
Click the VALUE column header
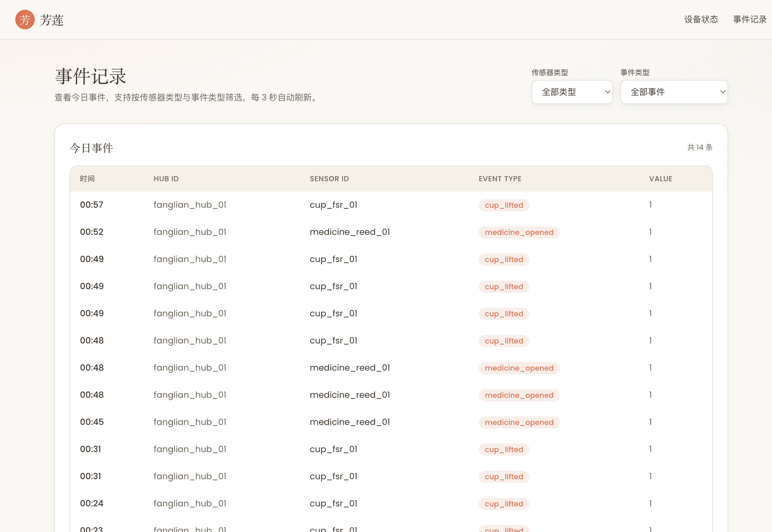click(x=661, y=179)
